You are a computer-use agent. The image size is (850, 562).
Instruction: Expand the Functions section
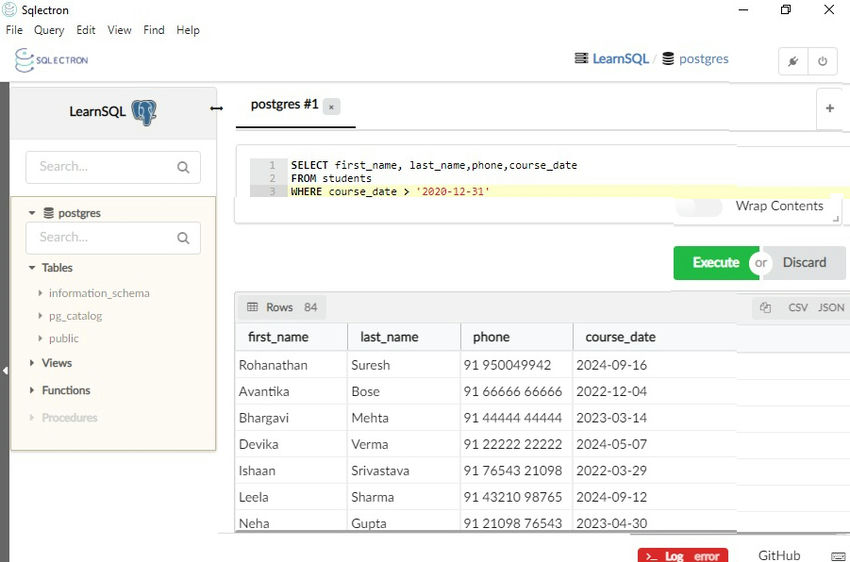click(x=32, y=390)
